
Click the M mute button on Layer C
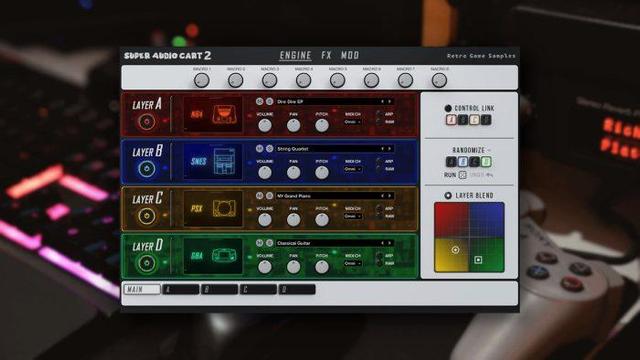coord(260,196)
